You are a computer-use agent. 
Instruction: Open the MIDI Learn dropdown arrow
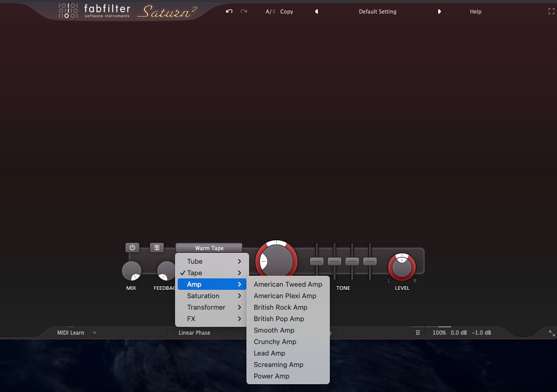pyautogui.click(x=94, y=333)
